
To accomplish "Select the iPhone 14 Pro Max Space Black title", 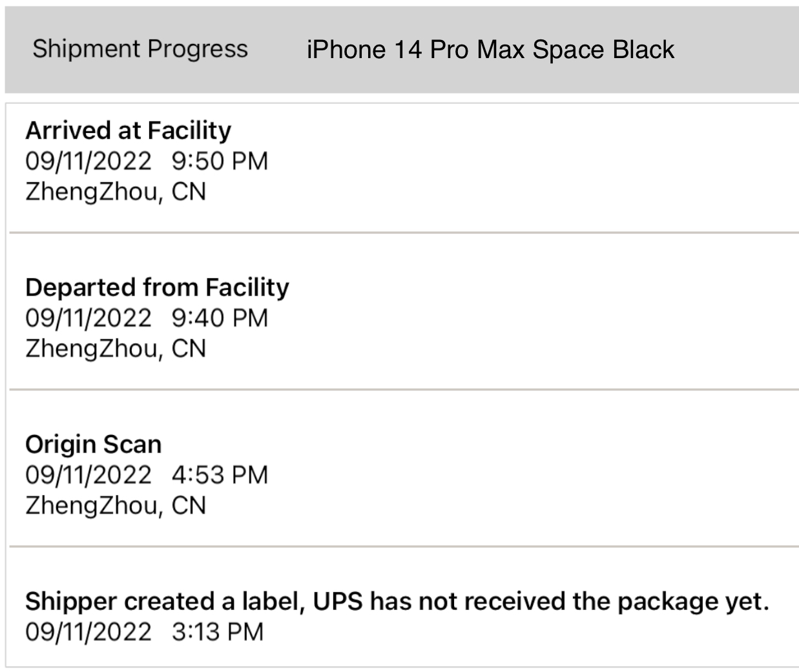I will [490, 50].
